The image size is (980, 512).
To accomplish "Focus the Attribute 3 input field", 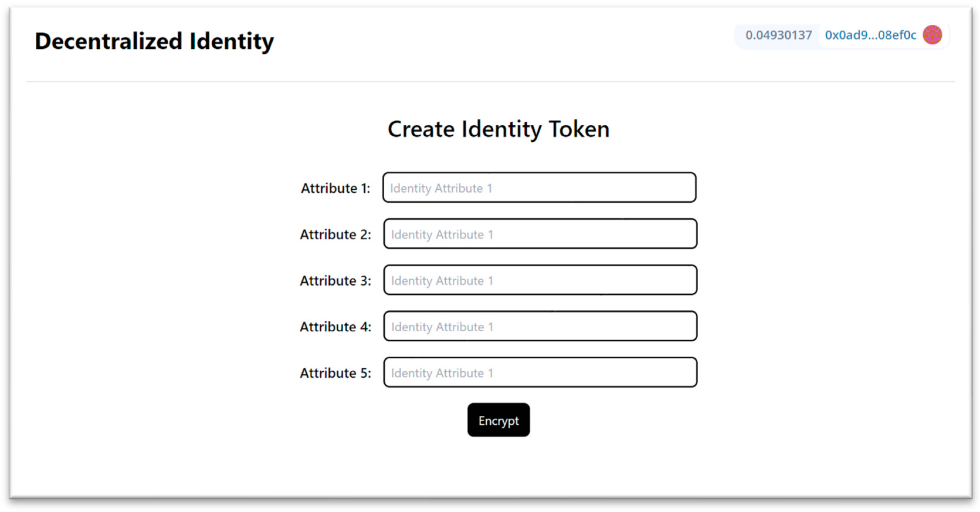I will [x=540, y=280].
